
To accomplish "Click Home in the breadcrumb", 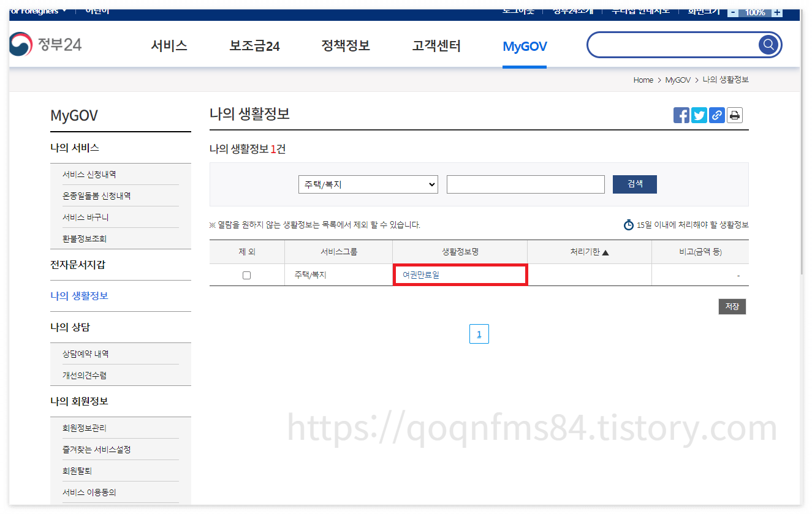I will (x=643, y=80).
